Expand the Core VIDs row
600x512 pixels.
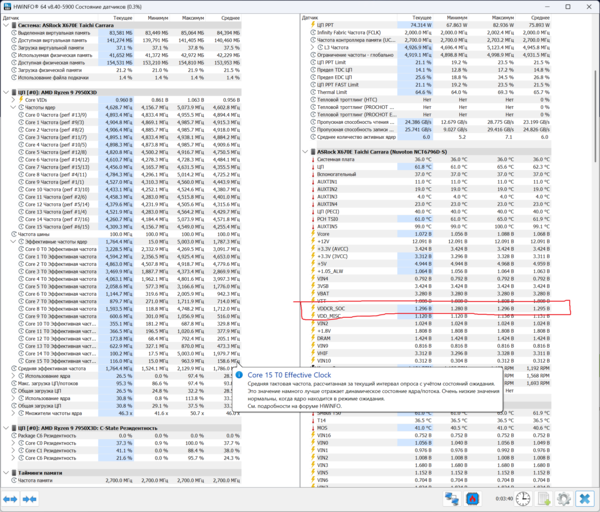13,100
